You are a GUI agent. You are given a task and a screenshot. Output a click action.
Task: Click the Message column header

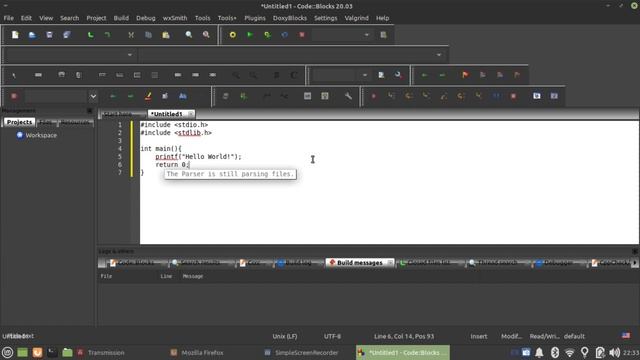193,276
